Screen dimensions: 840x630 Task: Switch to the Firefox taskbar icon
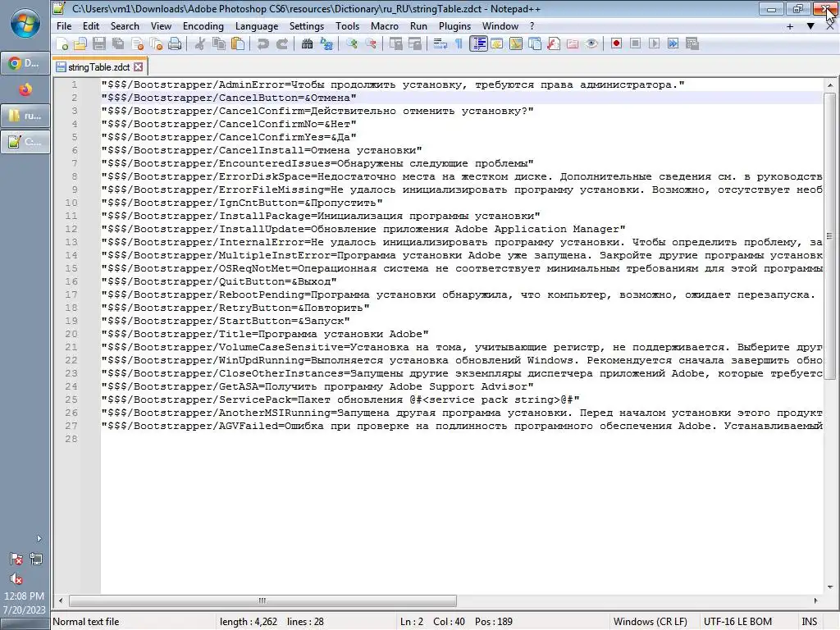click(x=25, y=89)
